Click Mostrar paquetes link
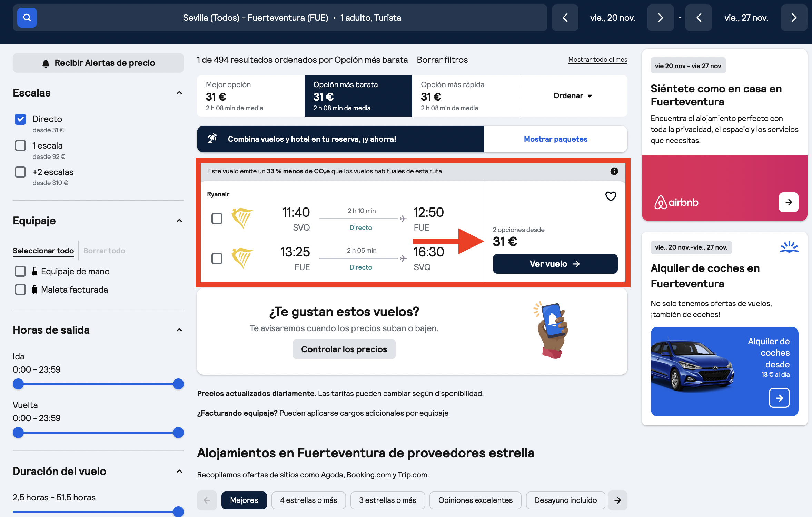The height and width of the screenshot is (517, 812). (555, 139)
